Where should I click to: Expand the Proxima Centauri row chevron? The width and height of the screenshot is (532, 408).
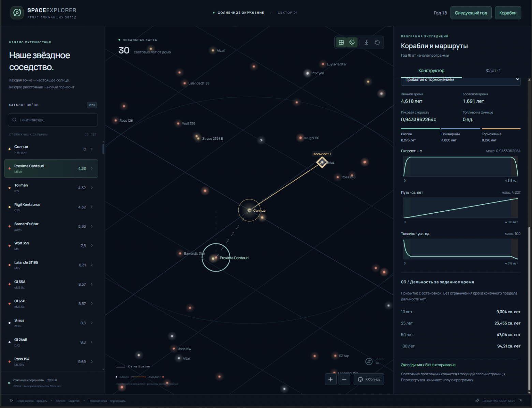click(92, 168)
